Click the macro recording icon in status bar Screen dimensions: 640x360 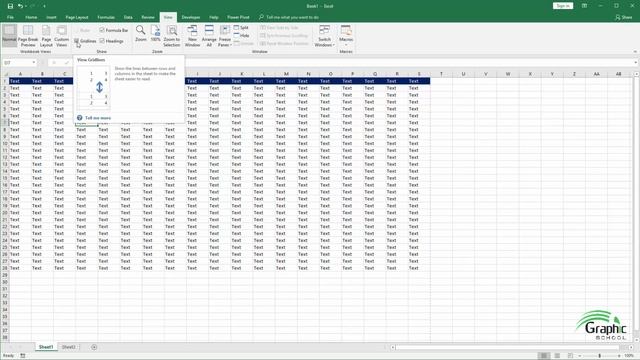pos(23,356)
